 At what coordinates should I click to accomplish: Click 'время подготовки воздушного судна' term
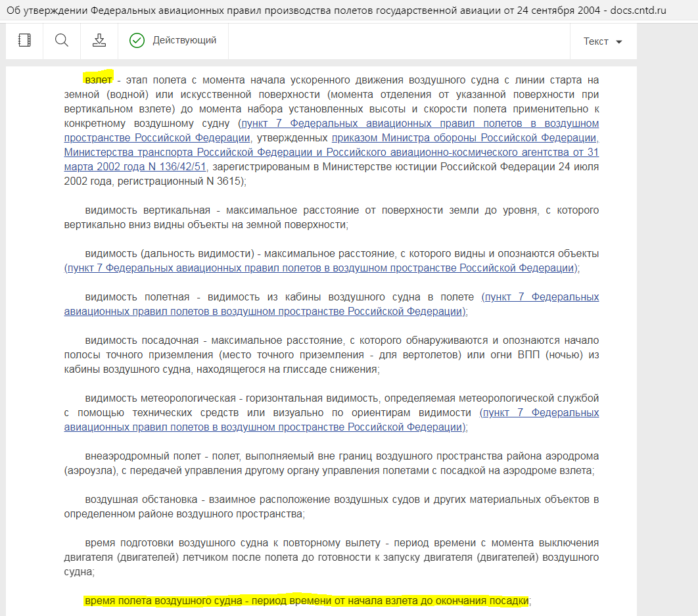[x=176, y=543]
